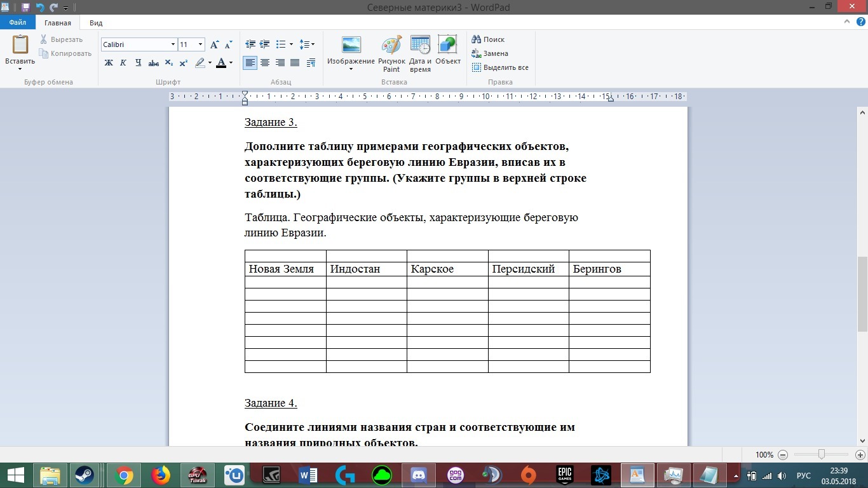Open Google Chrome from the taskbar
This screenshot has width=868, height=488.
pyautogui.click(x=124, y=475)
